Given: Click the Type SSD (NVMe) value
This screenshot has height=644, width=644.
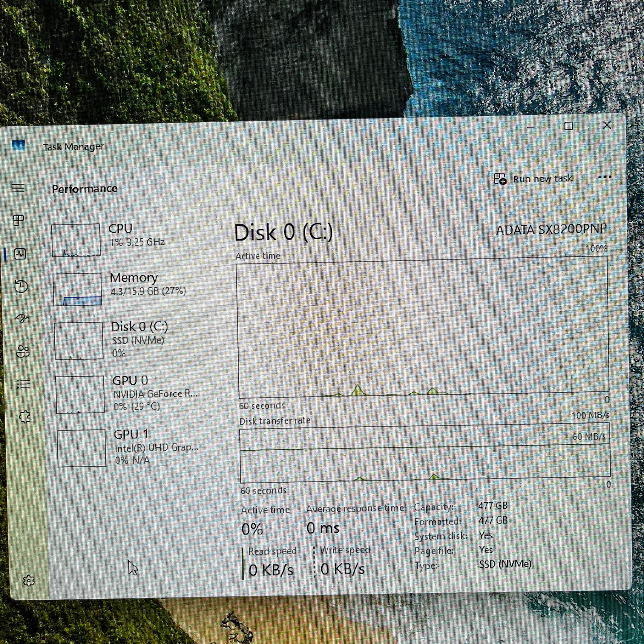Looking at the screenshot, I should point(505,564).
